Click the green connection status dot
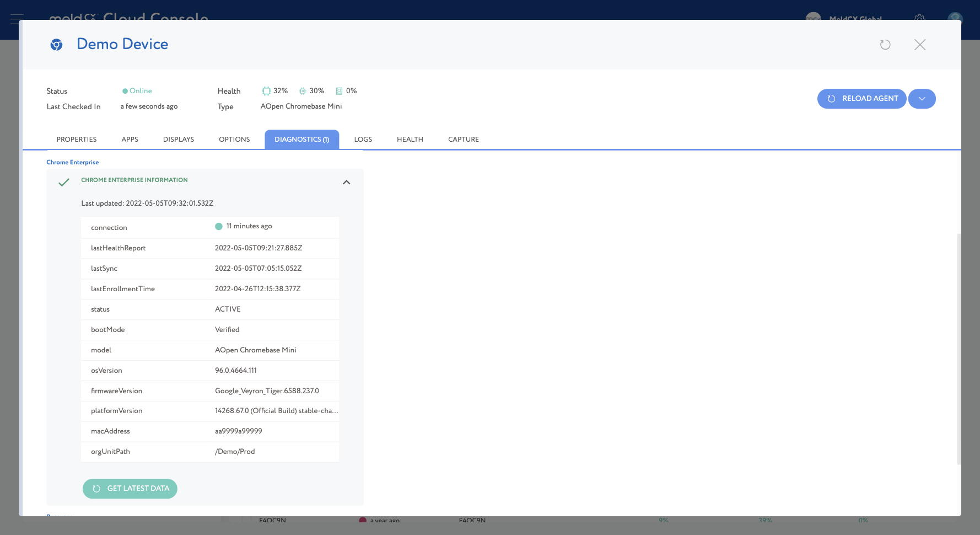 coord(219,226)
